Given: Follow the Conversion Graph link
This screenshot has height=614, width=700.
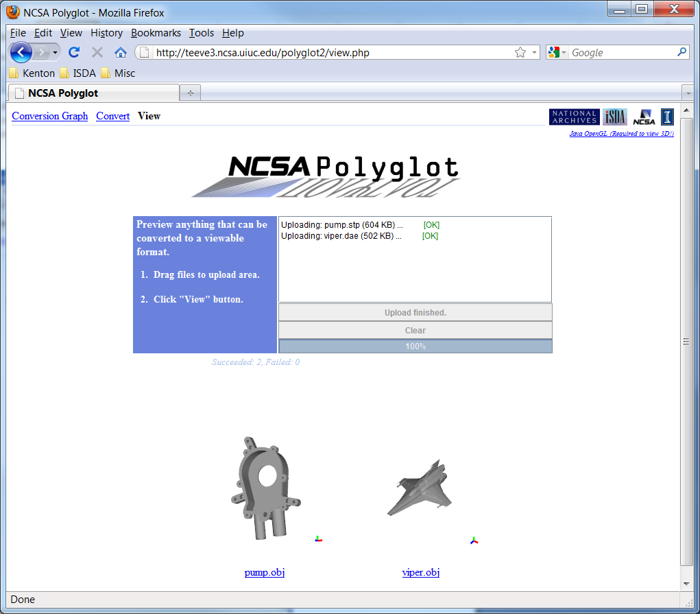Looking at the screenshot, I should tap(49, 116).
